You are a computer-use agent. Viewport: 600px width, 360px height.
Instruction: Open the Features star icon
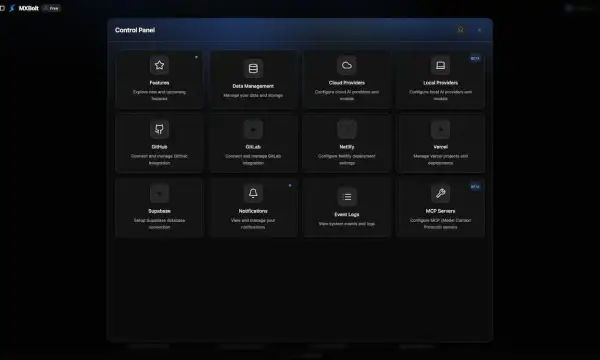pyautogui.click(x=159, y=65)
